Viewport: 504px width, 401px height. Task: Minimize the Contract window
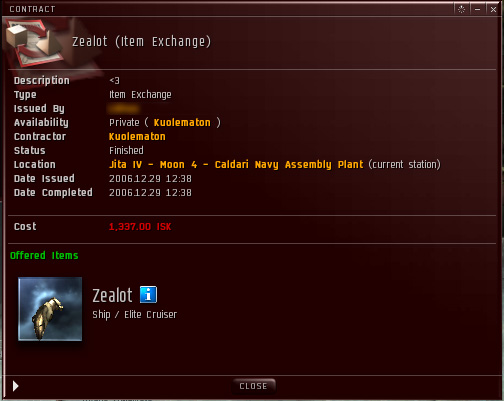pos(477,9)
